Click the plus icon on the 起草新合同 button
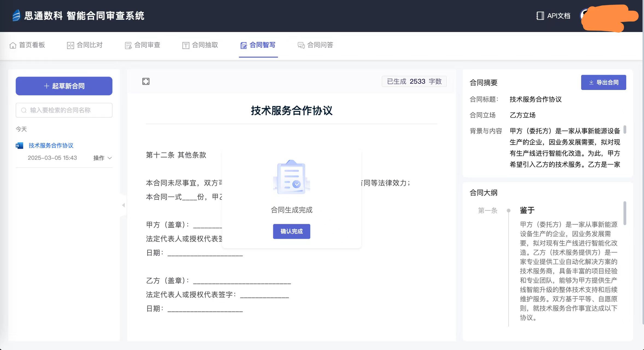Screen dimensions: 644x350 [46, 86]
